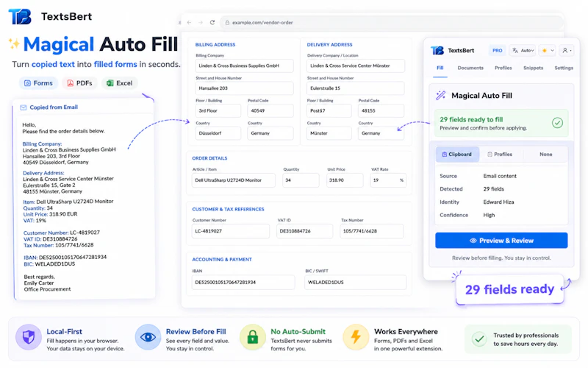The width and height of the screenshot is (588, 368).
Task: Click the text '29 fields ready to fill'
Action: (471, 120)
